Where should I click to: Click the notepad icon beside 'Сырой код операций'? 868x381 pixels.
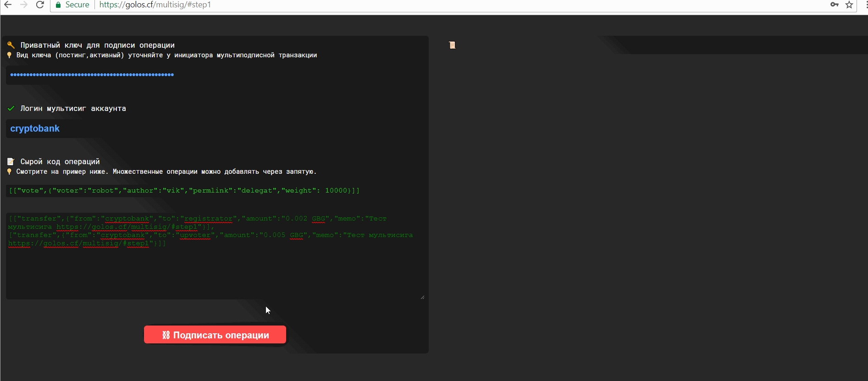[11, 161]
